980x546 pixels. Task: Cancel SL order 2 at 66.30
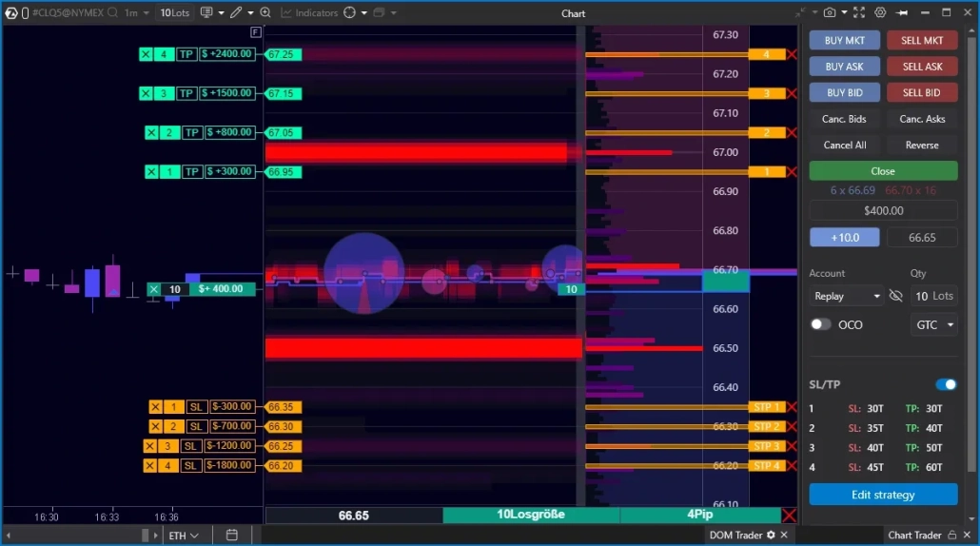coord(156,426)
